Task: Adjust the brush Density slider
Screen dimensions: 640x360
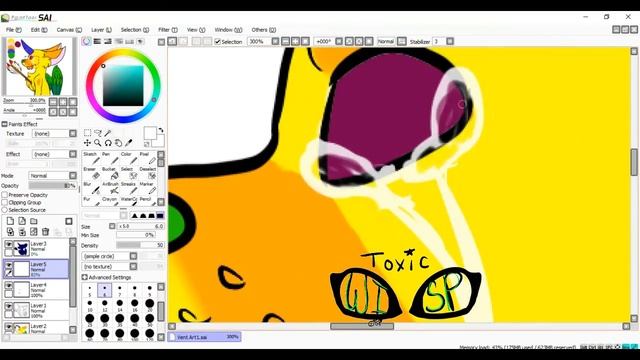Action: click(140, 245)
